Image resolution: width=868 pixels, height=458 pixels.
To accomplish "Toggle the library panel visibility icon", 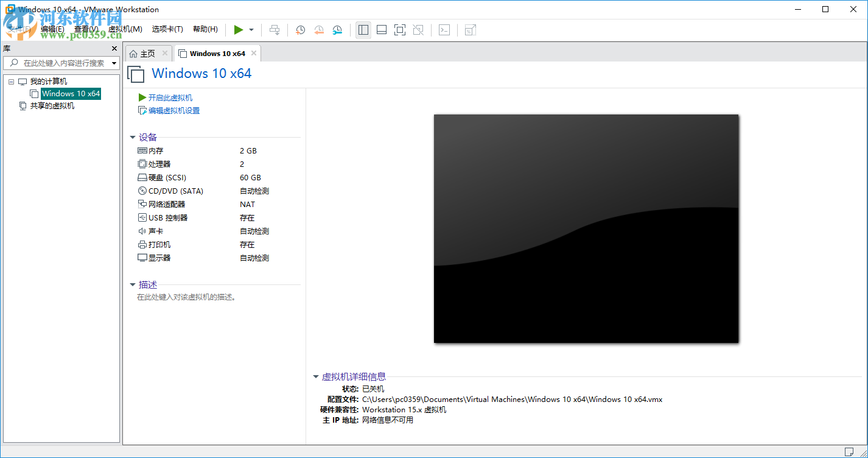I will (x=363, y=29).
